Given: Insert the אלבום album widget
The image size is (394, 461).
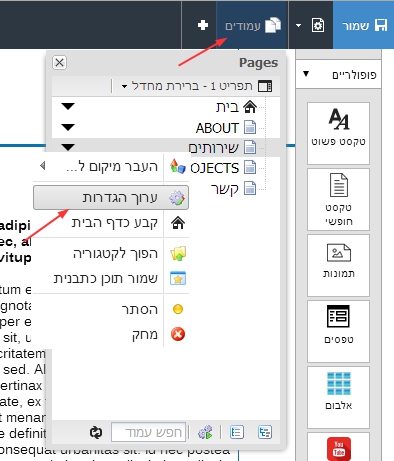Looking at the screenshot, I should (x=338, y=397).
